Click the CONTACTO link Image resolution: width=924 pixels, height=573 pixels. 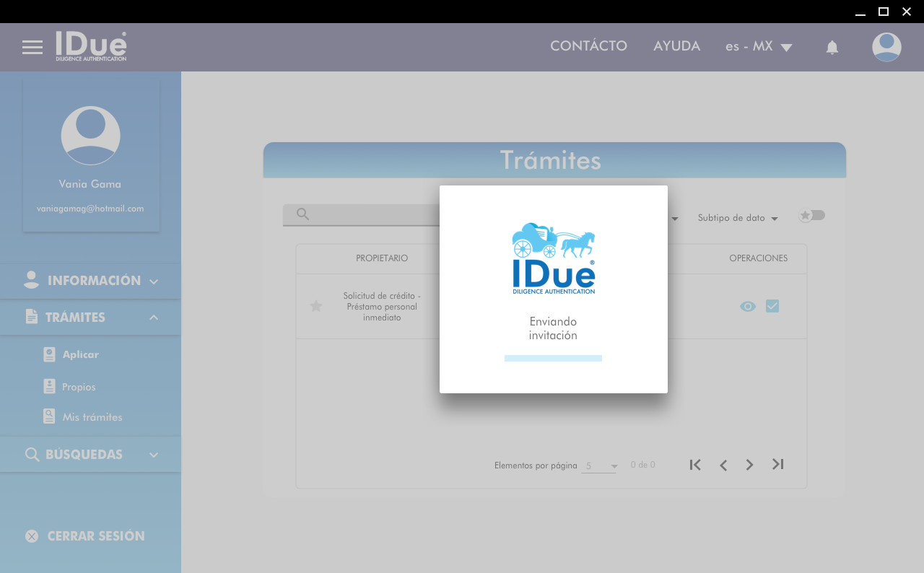[x=588, y=46]
